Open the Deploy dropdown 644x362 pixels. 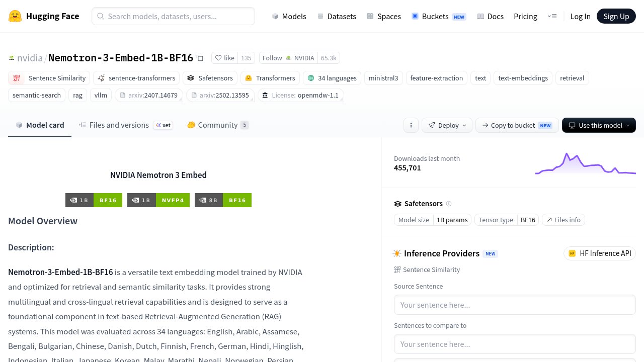(x=447, y=125)
